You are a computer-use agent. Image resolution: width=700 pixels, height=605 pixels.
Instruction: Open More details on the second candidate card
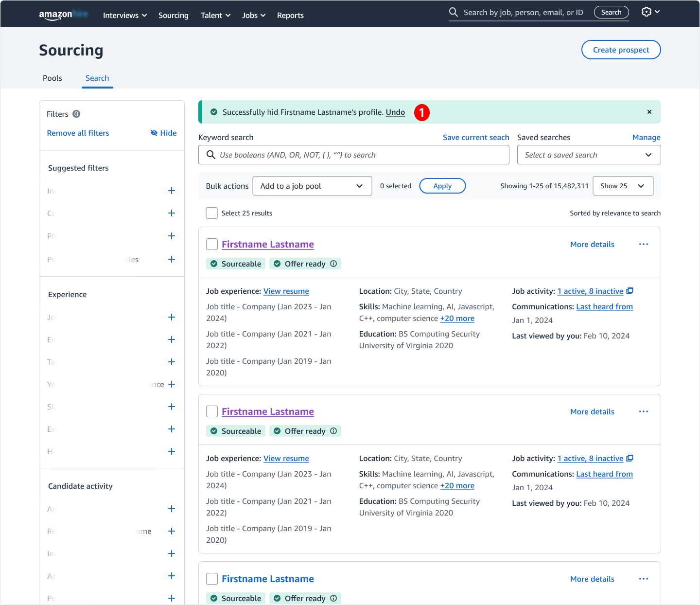(592, 411)
